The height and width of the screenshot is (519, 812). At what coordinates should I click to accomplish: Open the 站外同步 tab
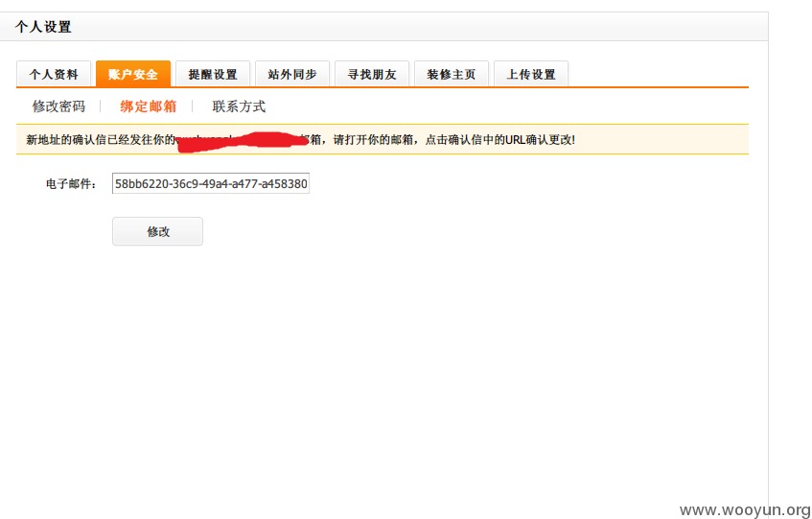[292, 74]
